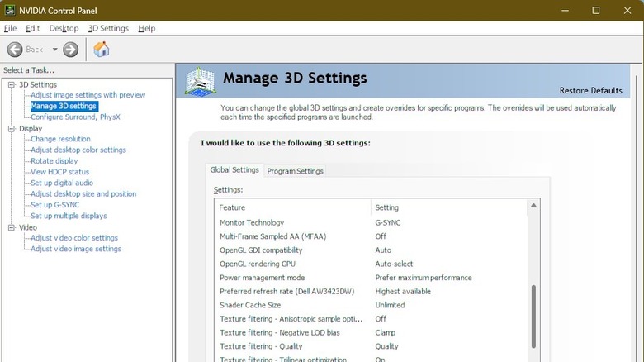This screenshot has width=644, height=362.
Task: Open Adjust image settings with preview
Action: click(88, 95)
